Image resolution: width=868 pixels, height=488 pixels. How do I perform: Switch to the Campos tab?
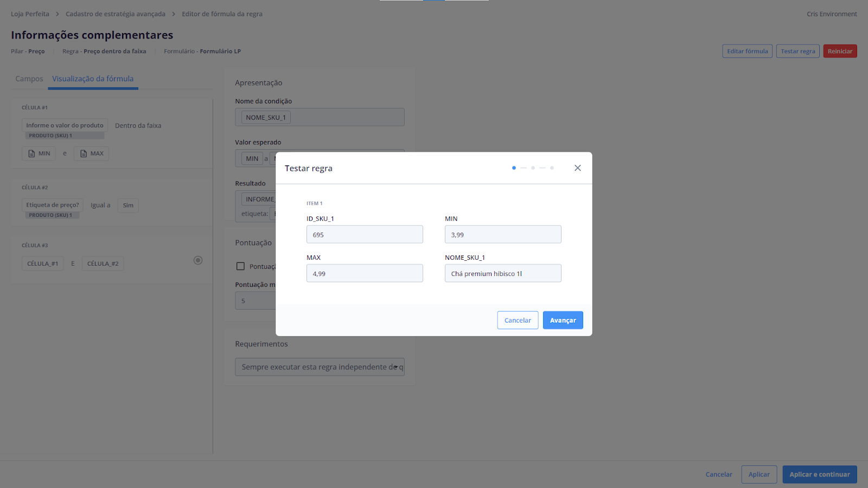pos(29,79)
